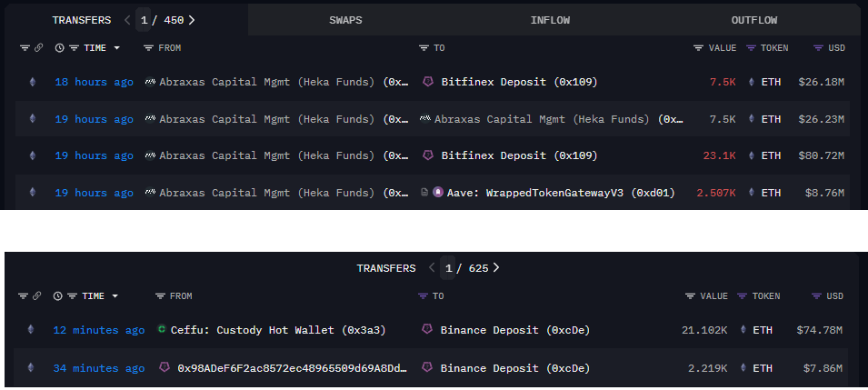
Task: Click the Aave logo icon on the $8.76M row
Action: [x=438, y=192]
